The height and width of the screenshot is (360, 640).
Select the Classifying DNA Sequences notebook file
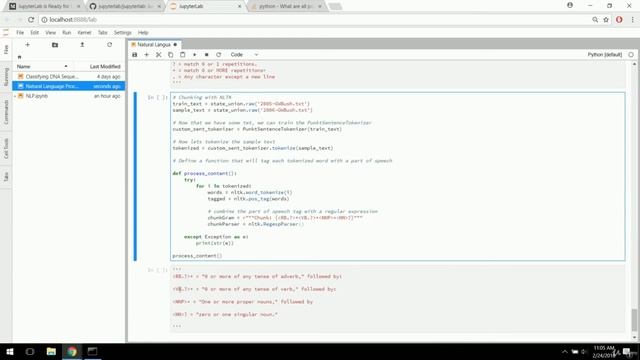(x=69, y=76)
